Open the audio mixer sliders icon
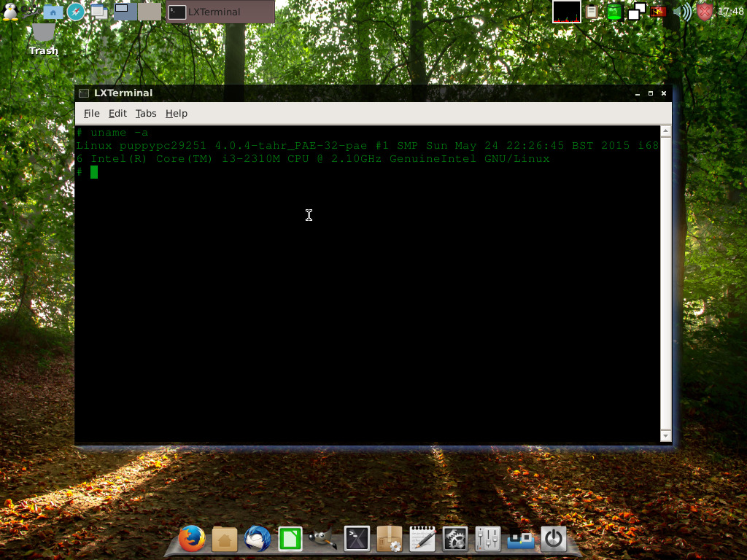The height and width of the screenshot is (560, 747). (x=487, y=540)
